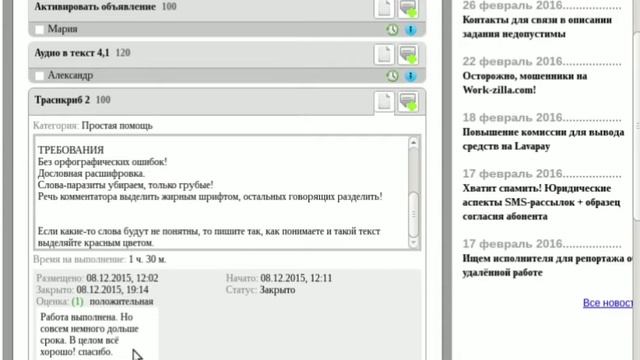Open chat icon for Траскриб 2 task
This screenshot has width=640, height=360.
click(x=408, y=102)
